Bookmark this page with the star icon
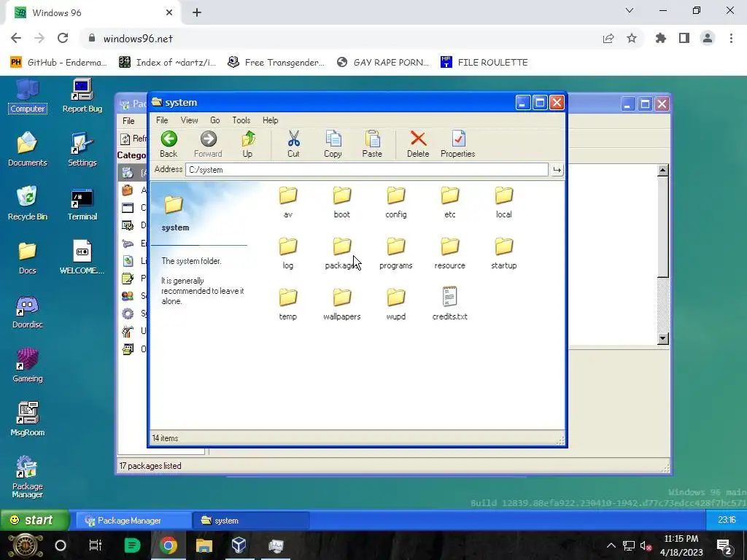 point(632,39)
